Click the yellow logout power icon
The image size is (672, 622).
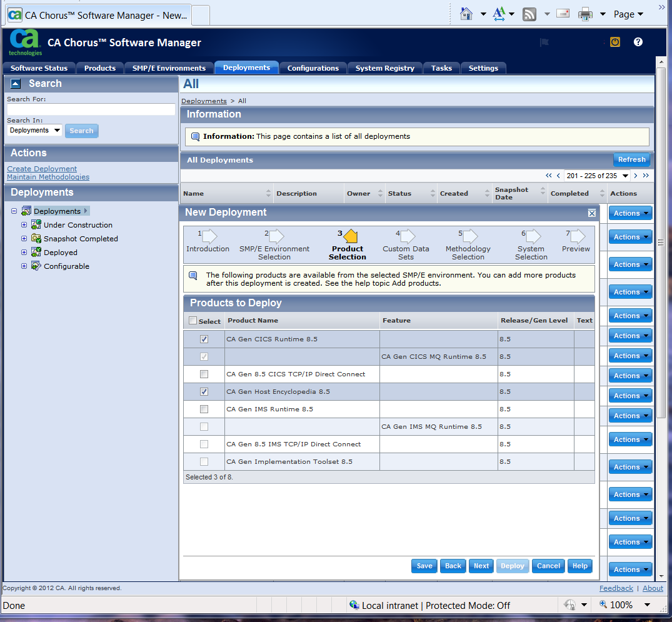(x=615, y=42)
